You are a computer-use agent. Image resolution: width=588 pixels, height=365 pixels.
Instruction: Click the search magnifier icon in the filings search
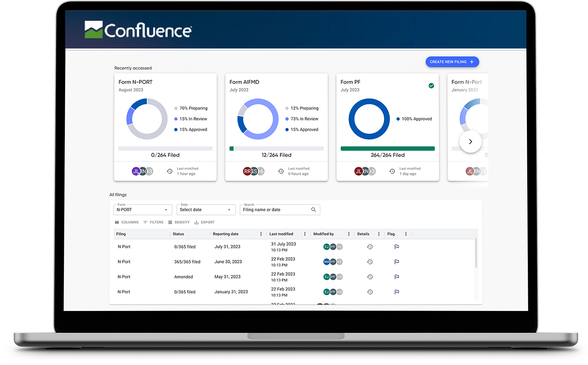[313, 210]
